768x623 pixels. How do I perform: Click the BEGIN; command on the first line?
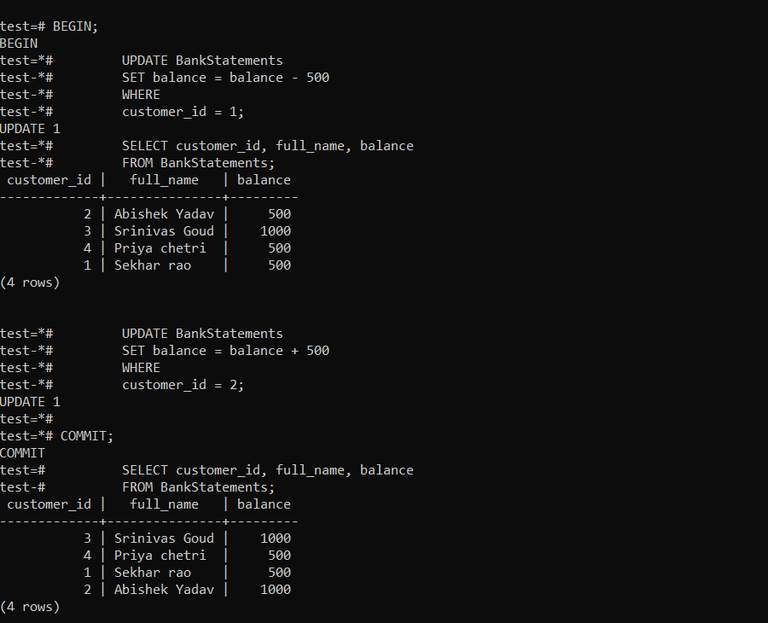pos(75,26)
